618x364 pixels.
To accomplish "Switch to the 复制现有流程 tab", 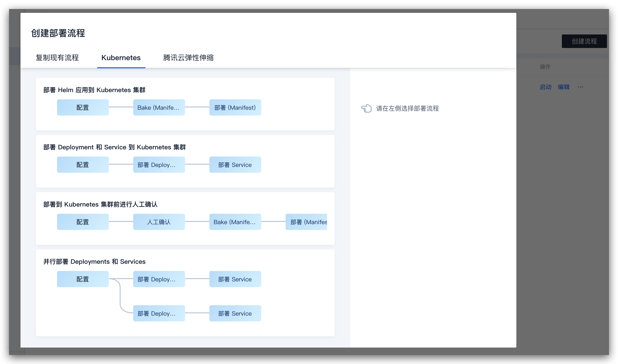I will [57, 58].
